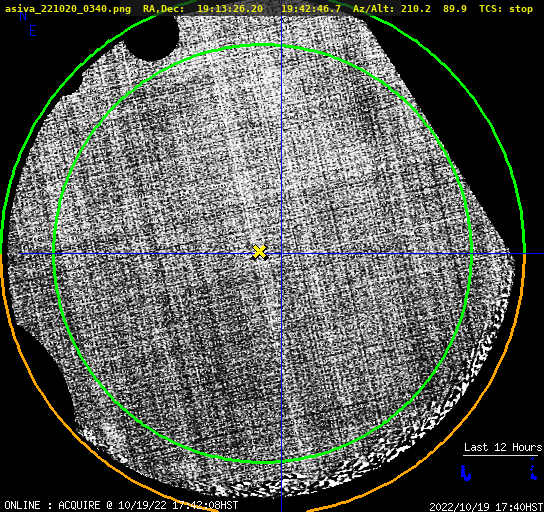Click the blue E east indicator

pyautogui.click(x=33, y=31)
